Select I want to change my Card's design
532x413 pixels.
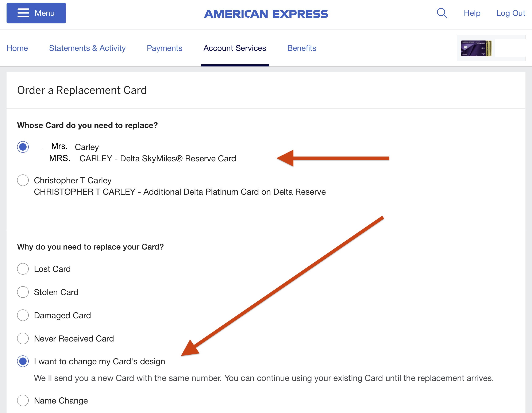click(23, 361)
